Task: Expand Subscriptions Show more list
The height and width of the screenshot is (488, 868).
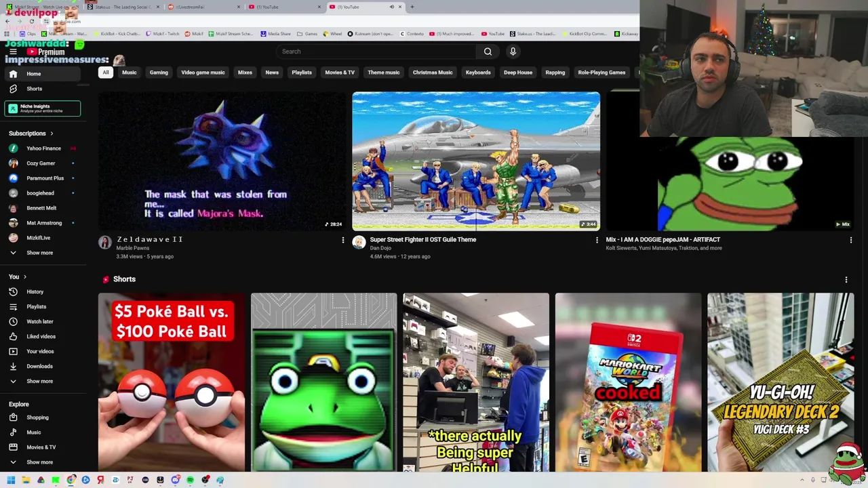Action: (42, 253)
